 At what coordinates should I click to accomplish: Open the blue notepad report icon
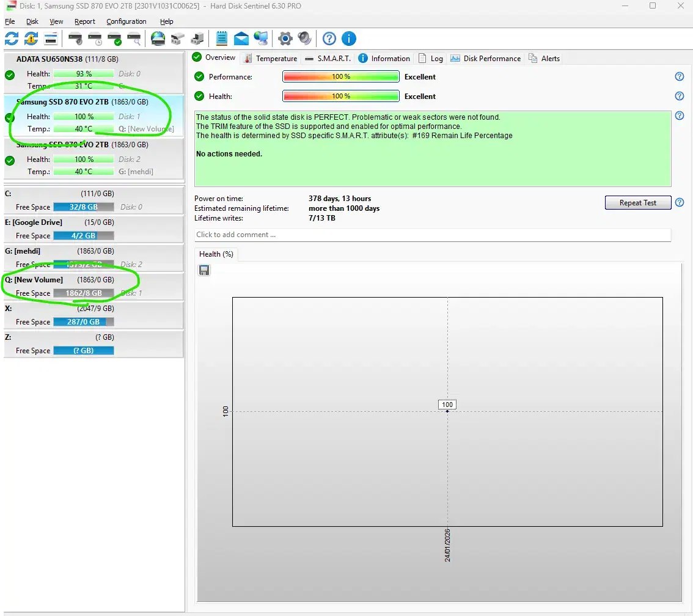222,39
